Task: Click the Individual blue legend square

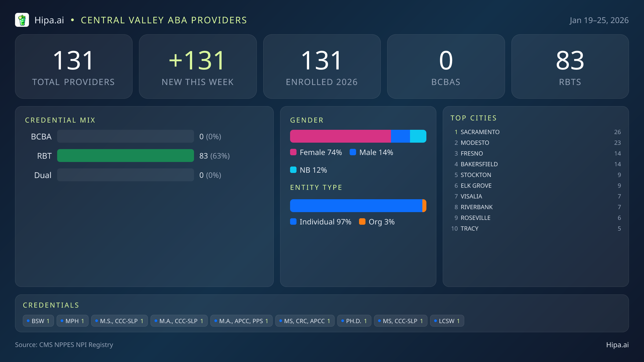Action: [x=293, y=222]
